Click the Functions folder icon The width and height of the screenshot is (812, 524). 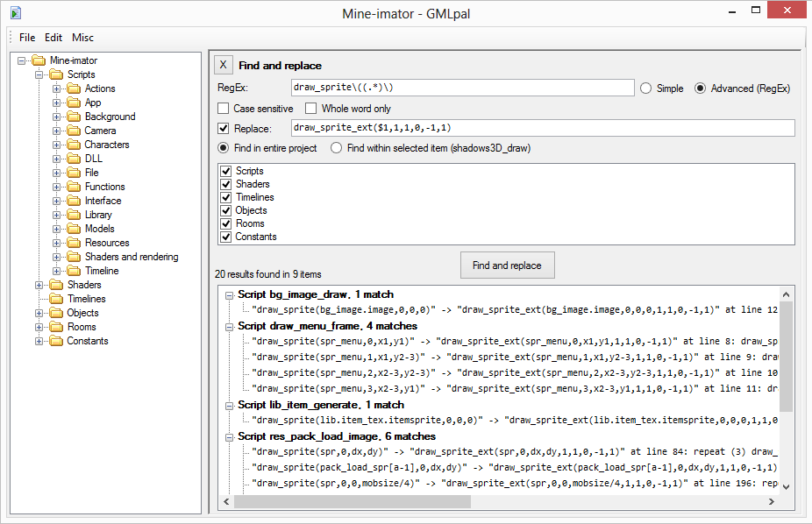click(74, 187)
